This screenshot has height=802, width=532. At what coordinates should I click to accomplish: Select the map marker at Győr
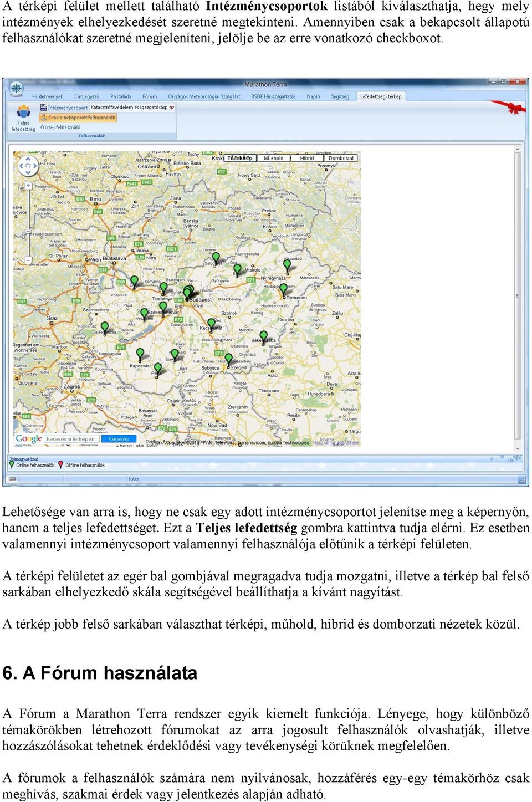pos(134,282)
